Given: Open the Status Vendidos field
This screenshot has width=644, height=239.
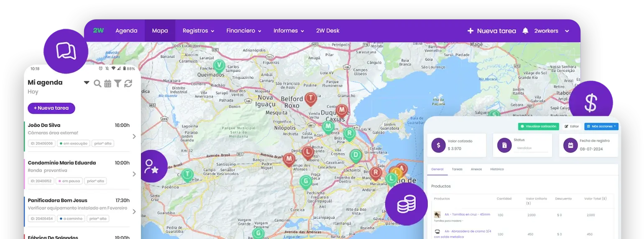Looking at the screenshot, I should (532, 148).
